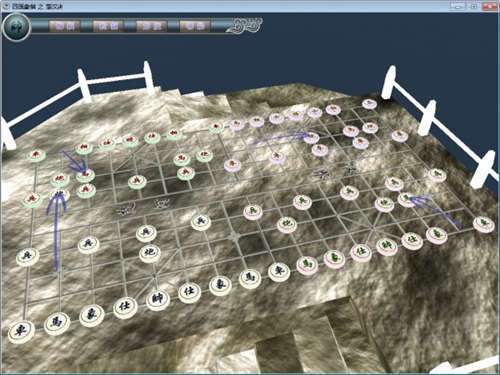Image resolution: width=500 pixels, height=375 pixels.
Task: Click the cloud swirl ornament ending the toolbar
Action: click(x=245, y=25)
